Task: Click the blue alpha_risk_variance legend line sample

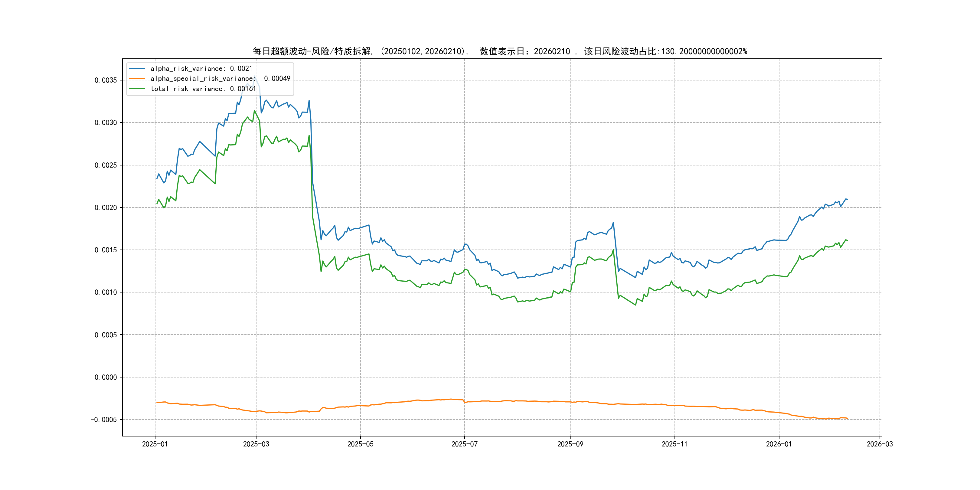Action: tap(137, 68)
